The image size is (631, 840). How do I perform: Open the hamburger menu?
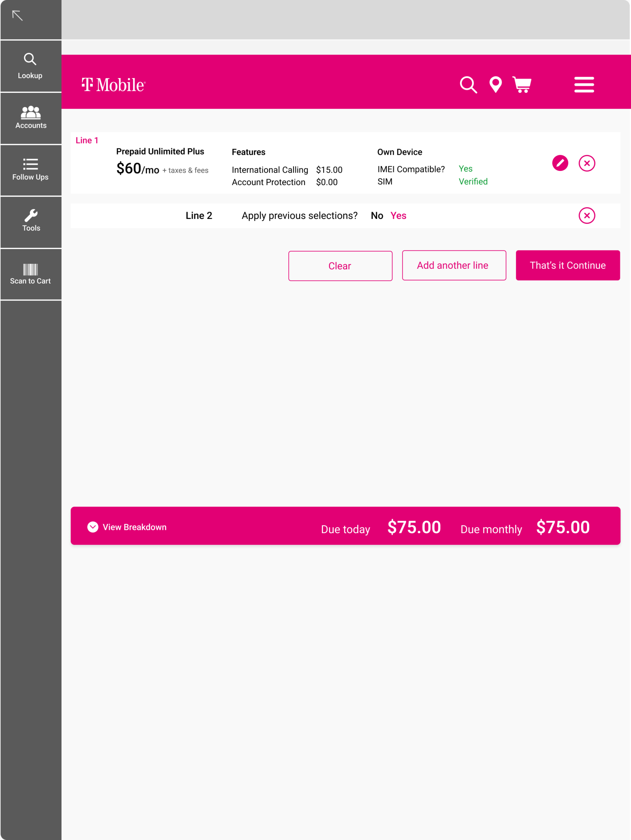584,85
